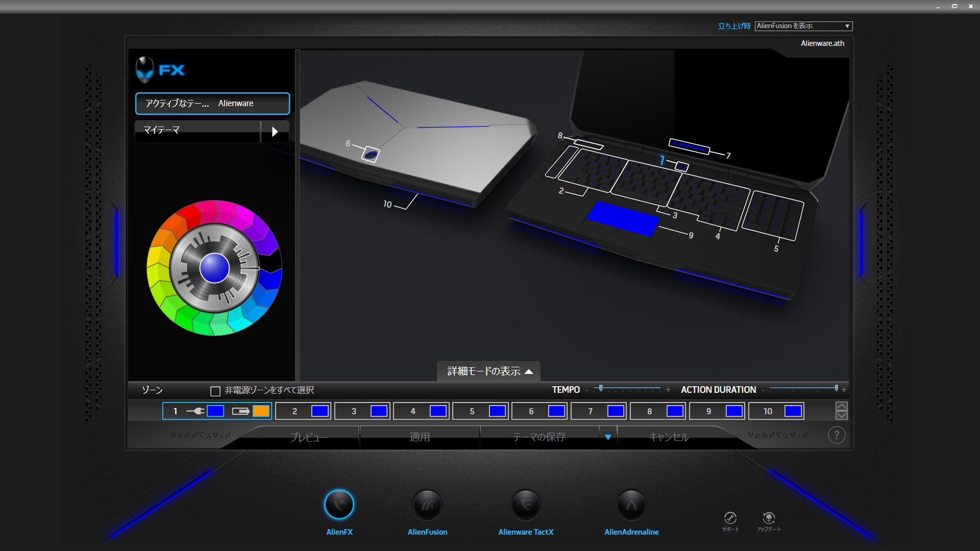Select zone 1 AC power plug icon
This screenshot has width=980, height=551.
pyautogui.click(x=195, y=411)
